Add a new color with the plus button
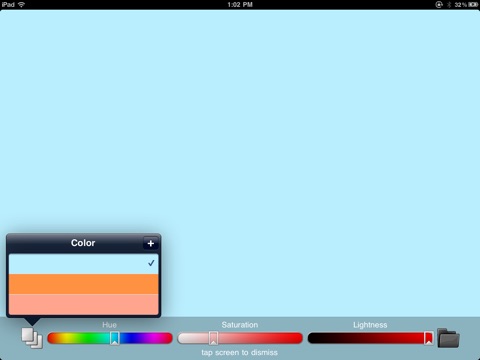 [x=151, y=243]
